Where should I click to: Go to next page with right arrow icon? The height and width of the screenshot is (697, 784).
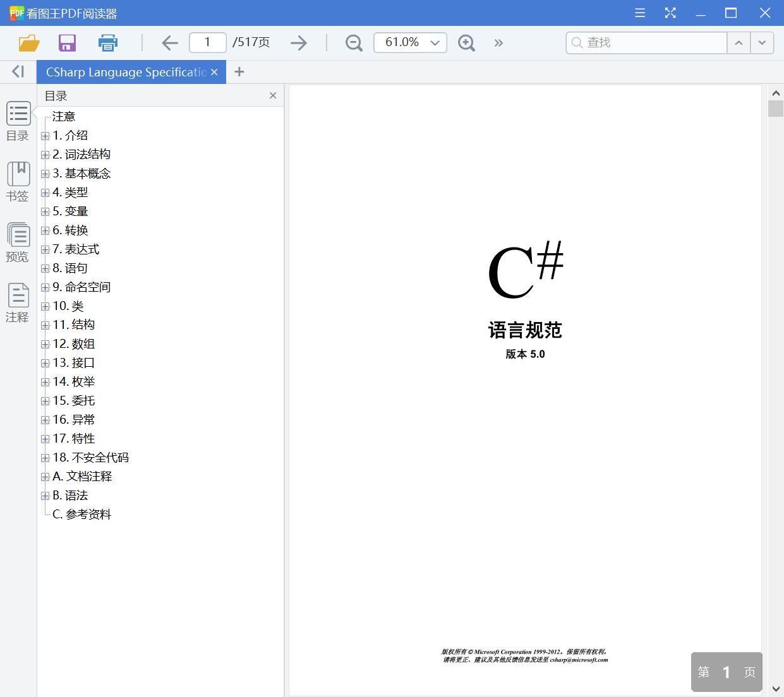298,42
